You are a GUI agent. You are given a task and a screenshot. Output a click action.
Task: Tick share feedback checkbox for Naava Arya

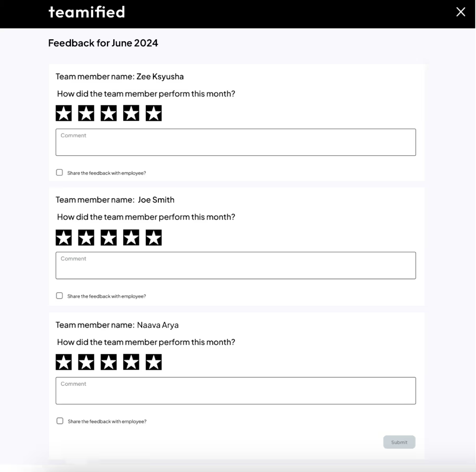[60, 421]
